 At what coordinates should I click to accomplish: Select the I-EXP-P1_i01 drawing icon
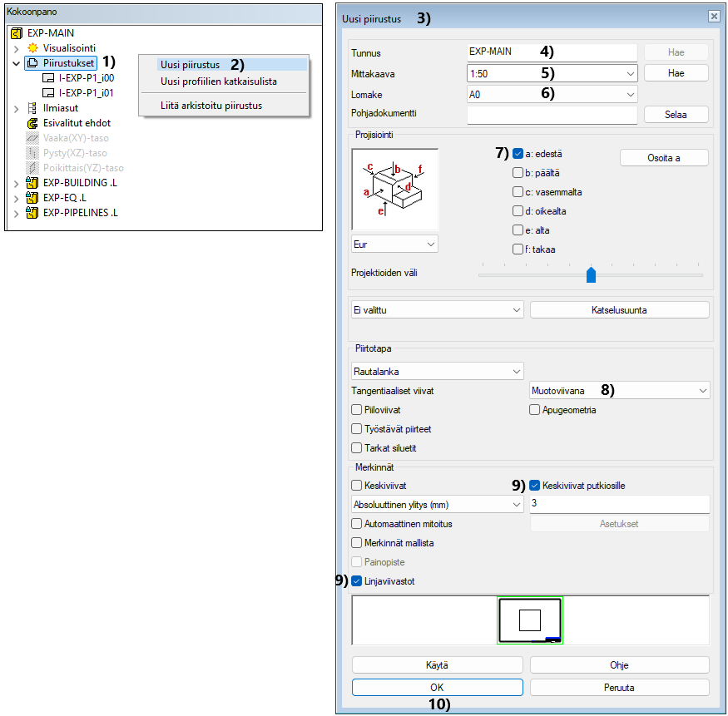click(48, 93)
